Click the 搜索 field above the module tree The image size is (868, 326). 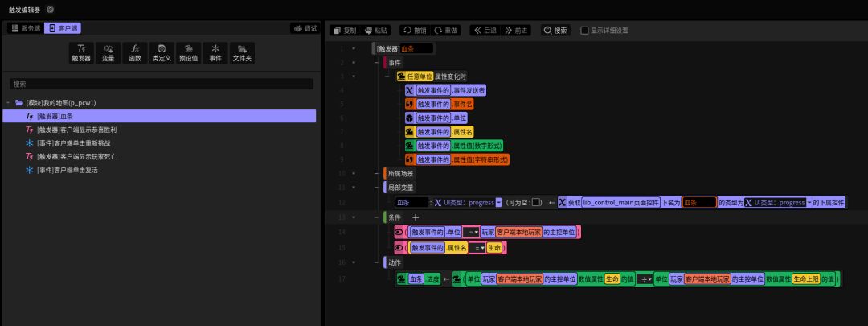point(161,84)
